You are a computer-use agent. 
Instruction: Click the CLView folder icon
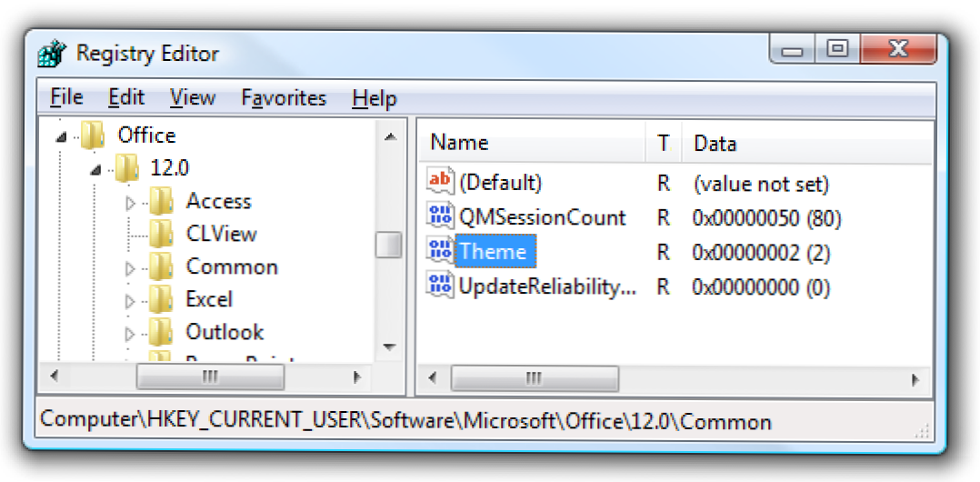click(x=162, y=235)
